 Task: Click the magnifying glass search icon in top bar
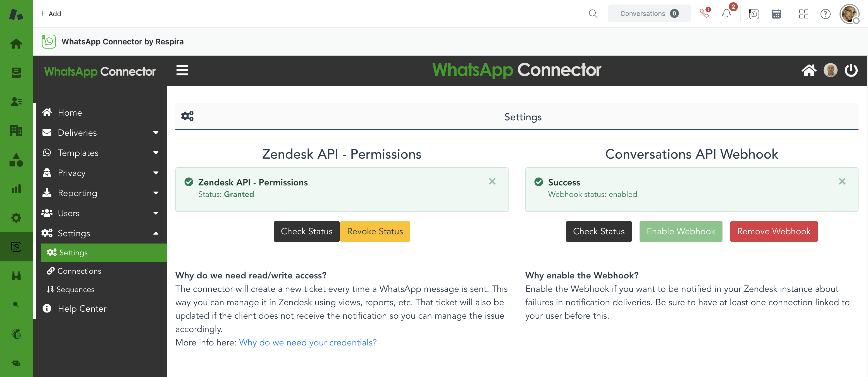pyautogui.click(x=593, y=14)
